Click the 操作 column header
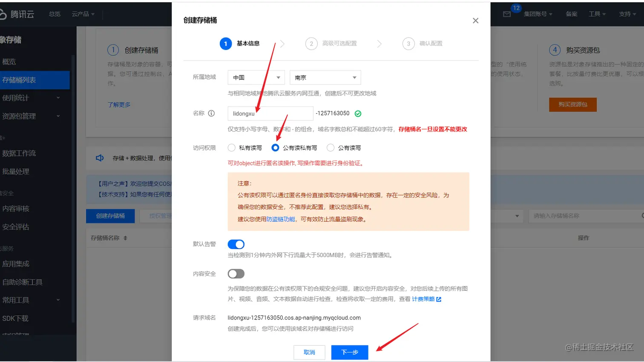Image resolution: width=644 pixels, height=362 pixels. [x=584, y=238]
